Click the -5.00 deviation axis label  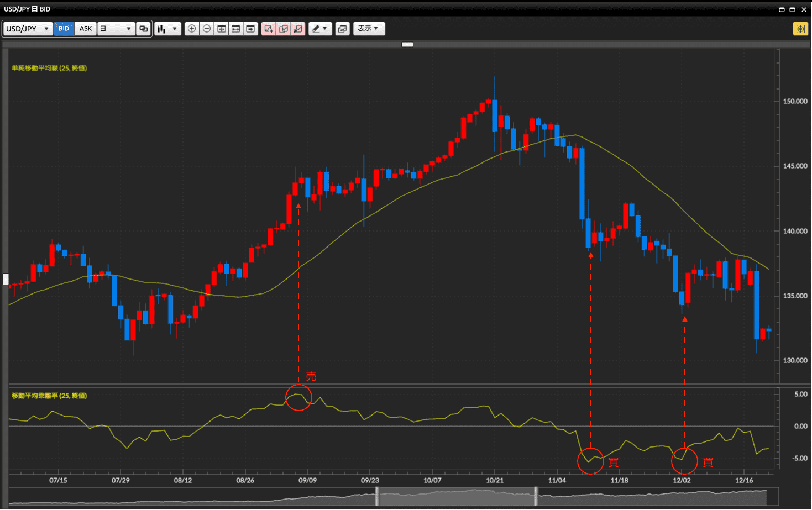click(800, 458)
